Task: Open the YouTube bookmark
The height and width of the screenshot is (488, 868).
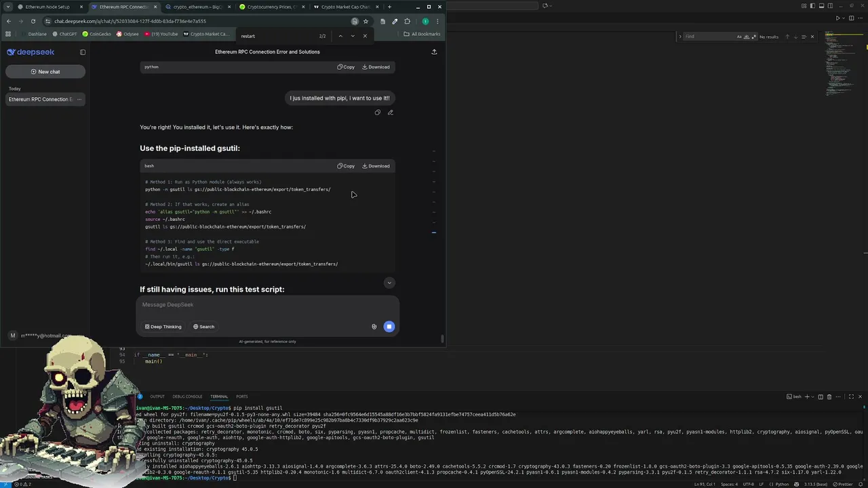Action: tap(161, 34)
